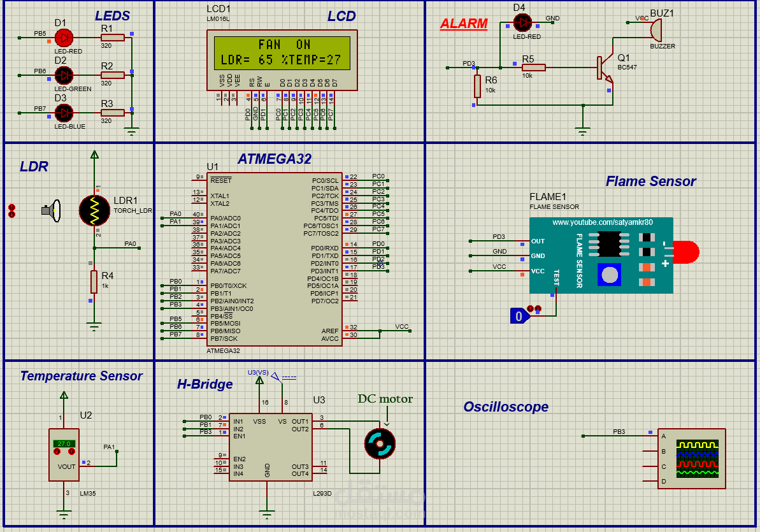Viewport: 760px width, 532px height.
Task: Click the oscilloscope channel D pin
Action: [650, 481]
